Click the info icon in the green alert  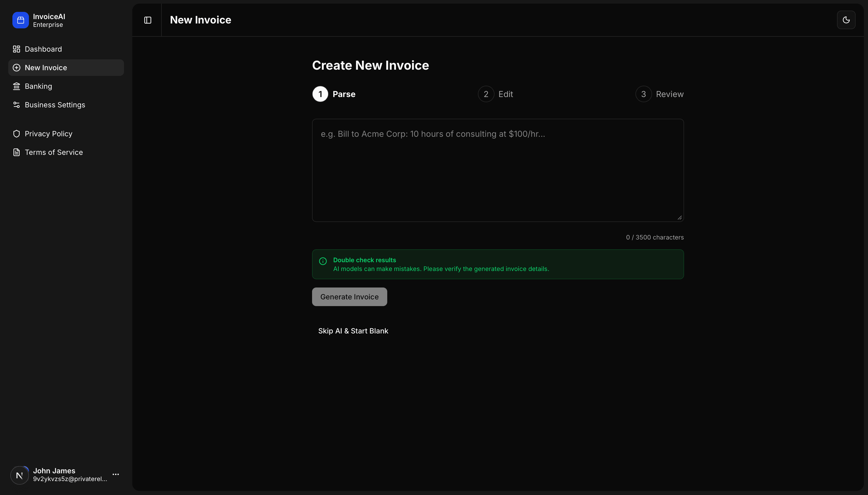(323, 261)
